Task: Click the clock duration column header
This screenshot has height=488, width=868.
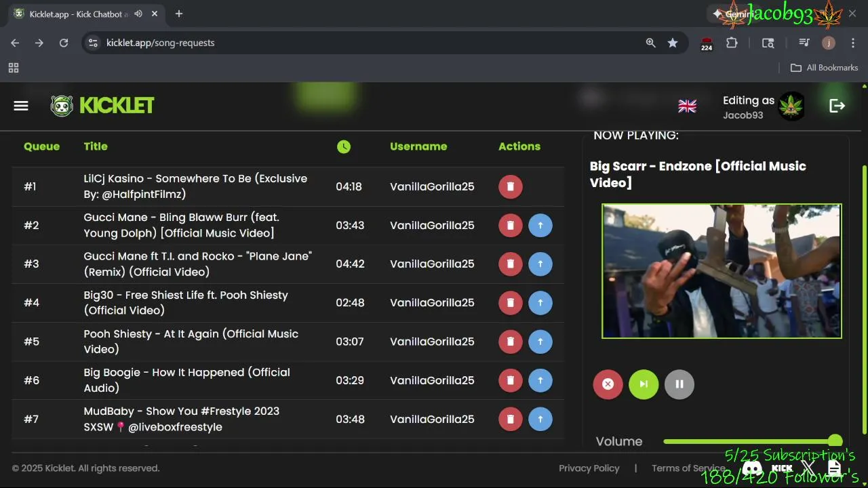Action: tap(344, 146)
